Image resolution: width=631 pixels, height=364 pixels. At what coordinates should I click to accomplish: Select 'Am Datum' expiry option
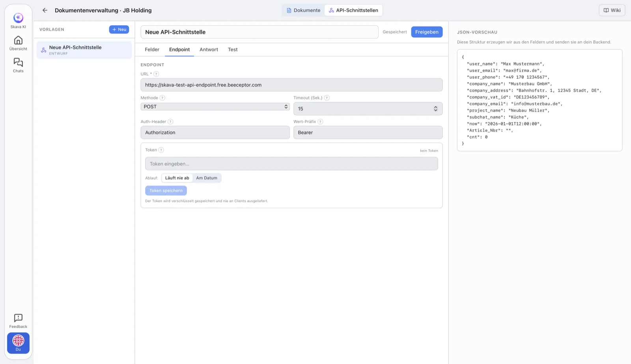click(x=207, y=178)
